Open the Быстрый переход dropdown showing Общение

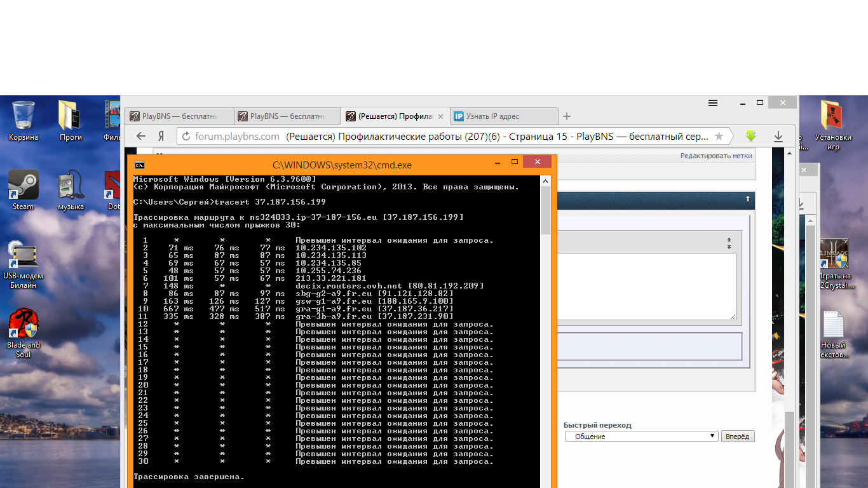pos(642,437)
